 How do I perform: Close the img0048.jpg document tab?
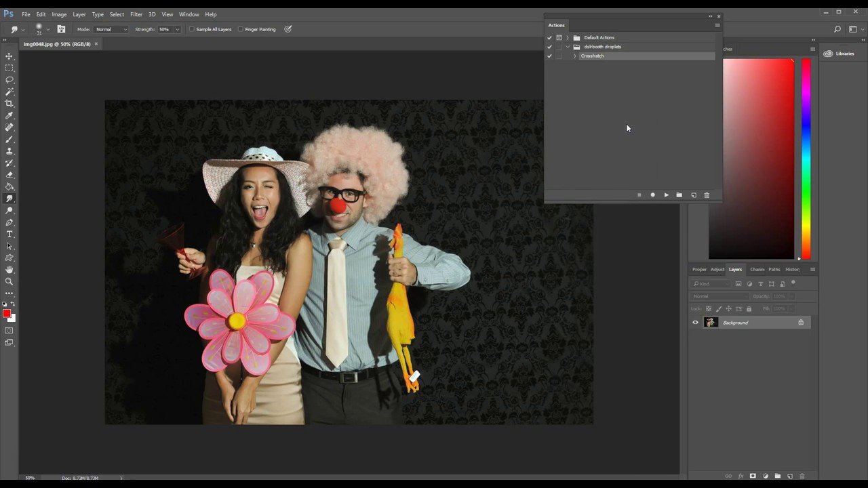pos(96,44)
